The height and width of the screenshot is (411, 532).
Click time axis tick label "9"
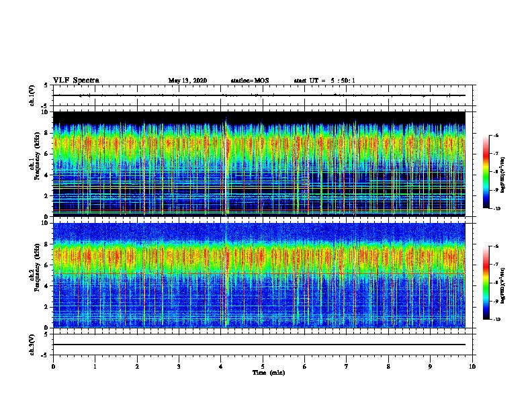tap(430, 367)
